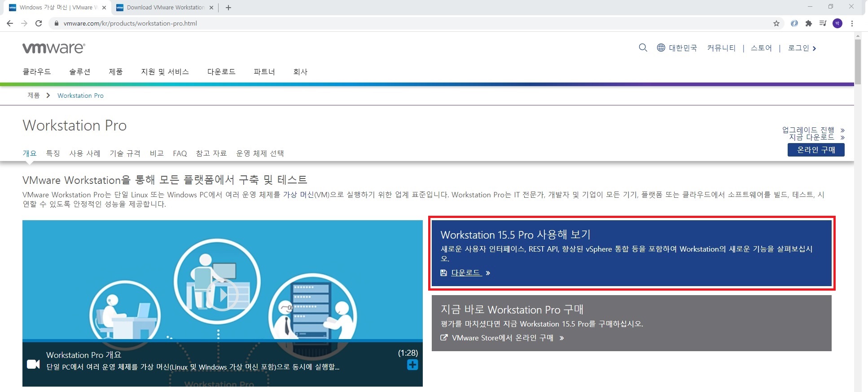Click the address bar URL field
Viewport: 868px width, 392px height.
click(413, 23)
